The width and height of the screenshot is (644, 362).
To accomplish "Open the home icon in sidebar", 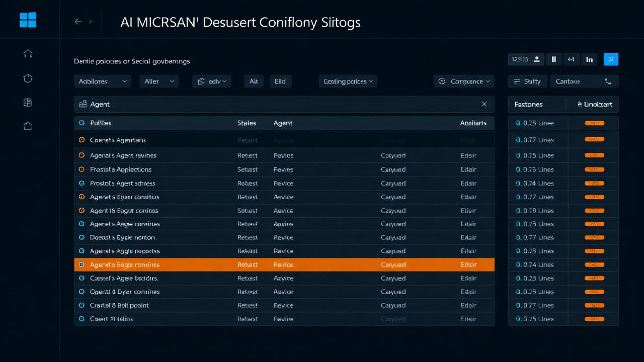I will click(x=28, y=53).
